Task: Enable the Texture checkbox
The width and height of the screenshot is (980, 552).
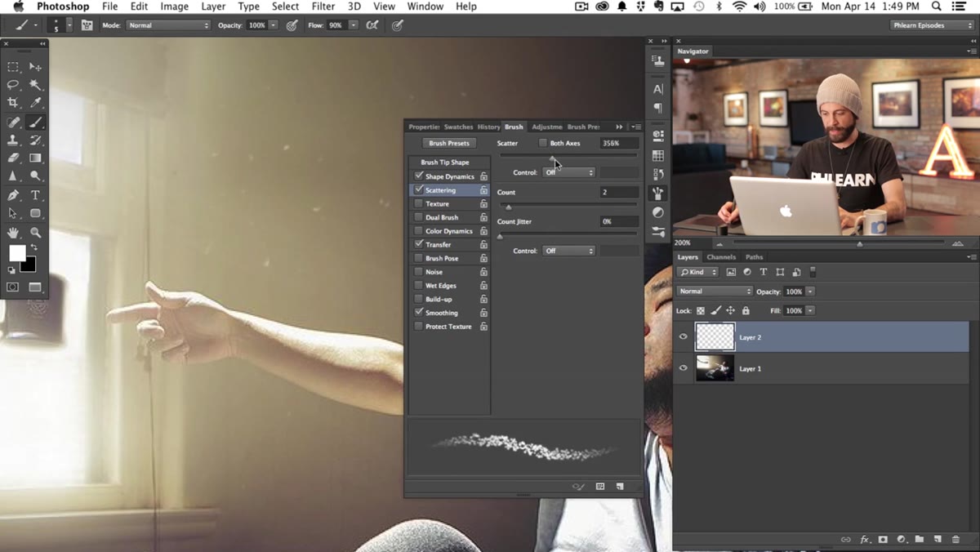Action: tap(419, 204)
